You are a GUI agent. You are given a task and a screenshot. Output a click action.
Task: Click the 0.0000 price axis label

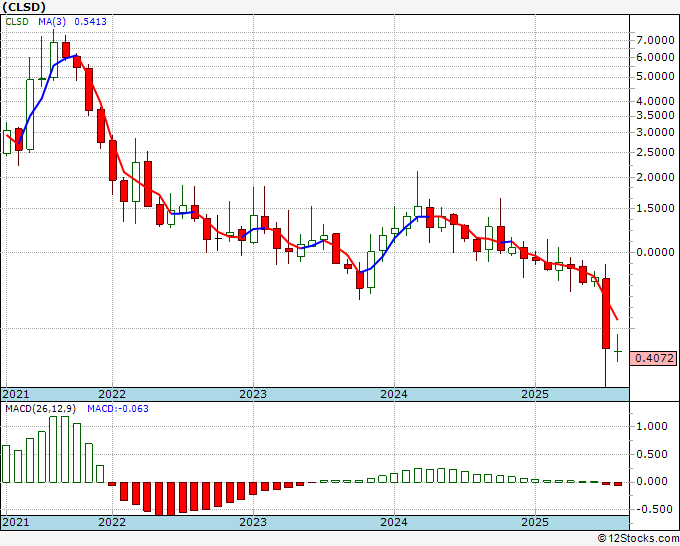point(655,252)
